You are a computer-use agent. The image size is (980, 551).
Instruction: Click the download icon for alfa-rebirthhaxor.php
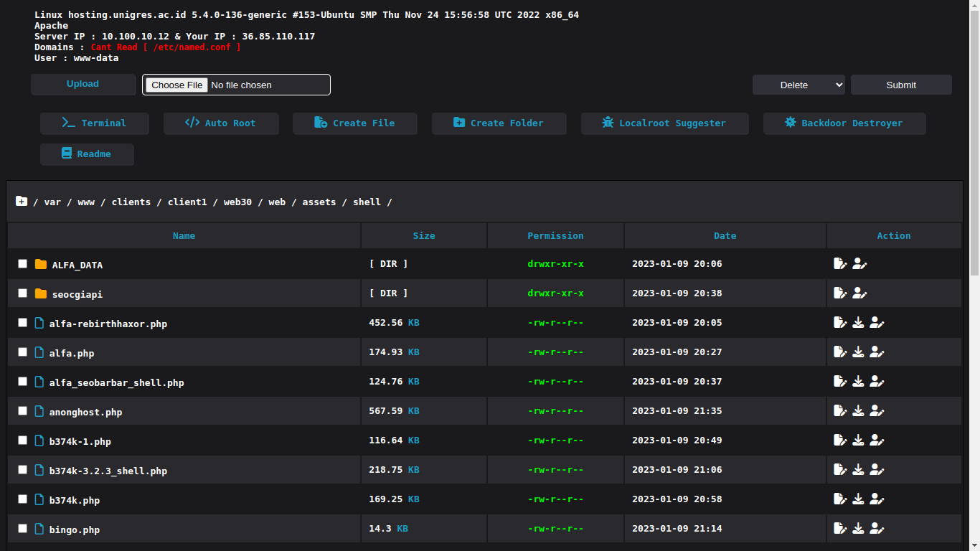pos(858,323)
